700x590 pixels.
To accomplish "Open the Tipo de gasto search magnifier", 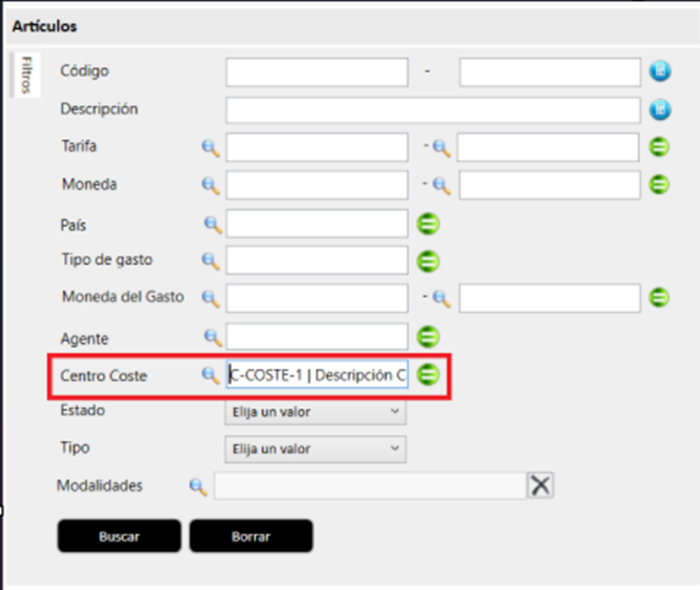I will point(211,262).
